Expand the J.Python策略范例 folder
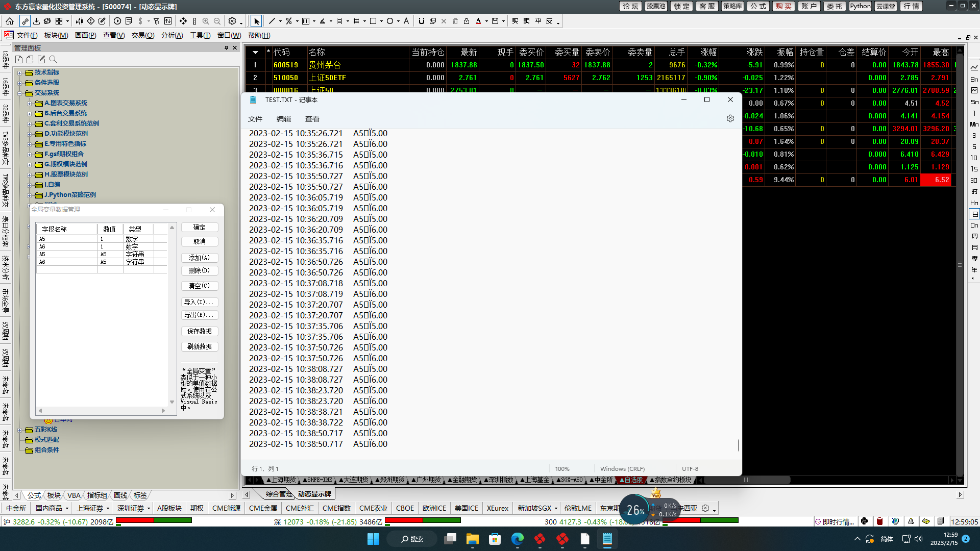Screen dimensions: 980x551 click(x=30, y=195)
